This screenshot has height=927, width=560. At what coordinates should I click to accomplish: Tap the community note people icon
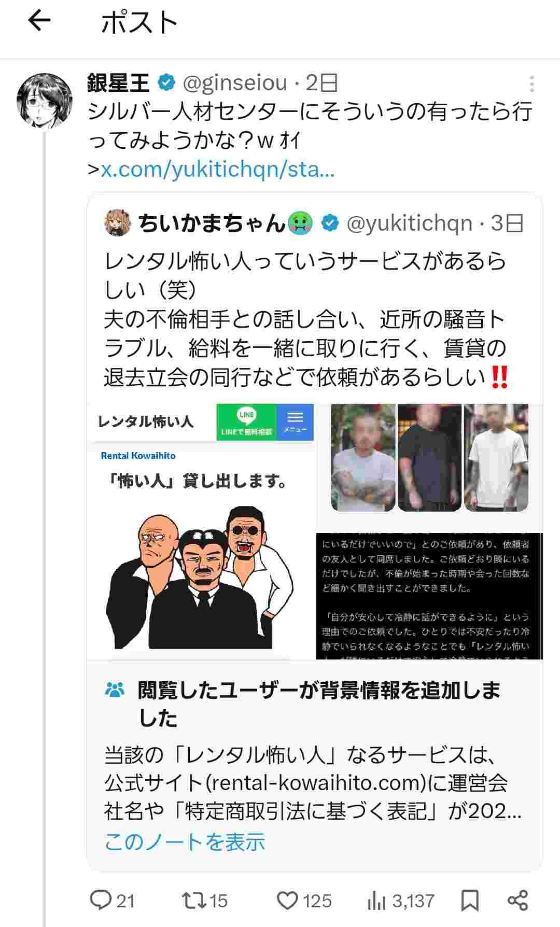click(x=115, y=690)
